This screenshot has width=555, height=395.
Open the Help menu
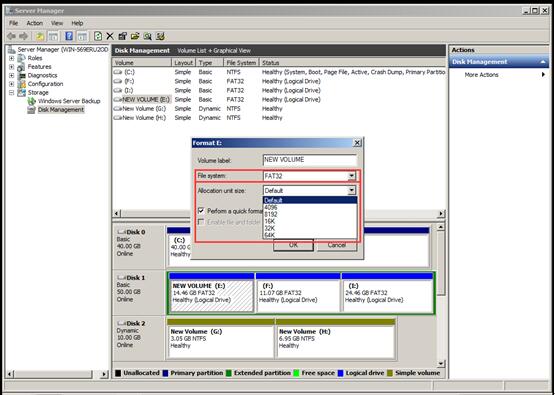tap(77, 23)
